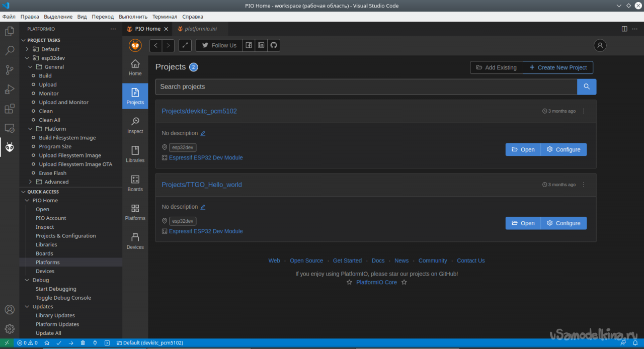Edit description pencil for TTGO_Hello_world
644x349 pixels.
pos(203,207)
